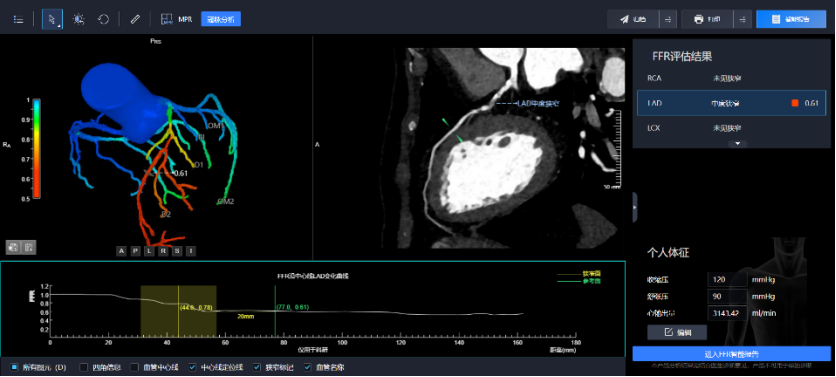Click diastolic pressure field showing 90
The image size is (836, 377).
(727, 296)
